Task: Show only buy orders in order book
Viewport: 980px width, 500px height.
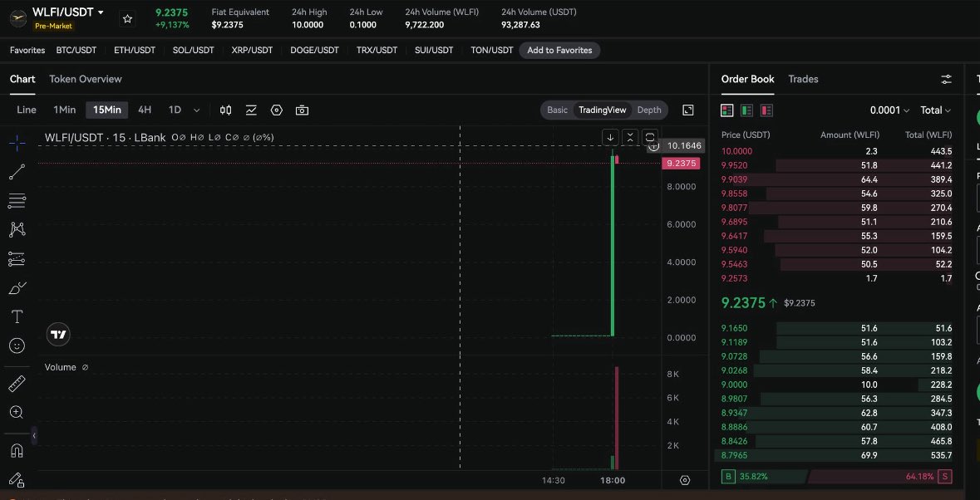Action: click(x=747, y=110)
